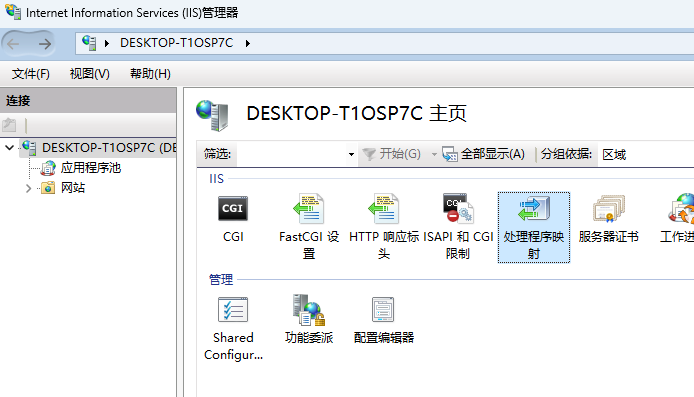Open the 开始(G) dropdown arrow
The height and width of the screenshot is (397, 694).
[434, 154]
